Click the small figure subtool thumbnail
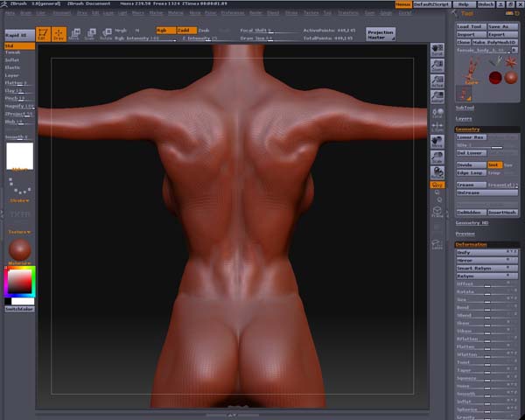This screenshot has height=420, width=525. [464, 93]
